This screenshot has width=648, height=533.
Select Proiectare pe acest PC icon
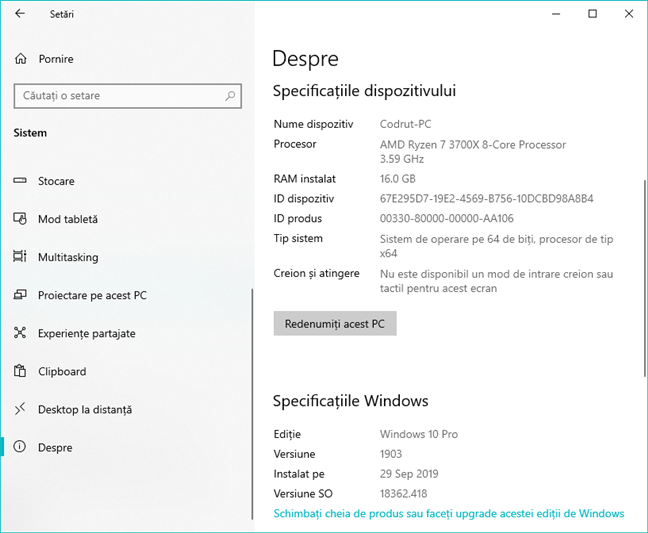click(20, 295)
